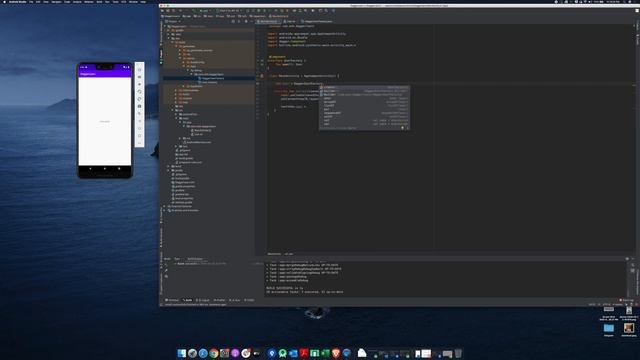Select Build Output tab in Build panel
Viewport: 640px width, 360px height.
[x=195, y=259]
